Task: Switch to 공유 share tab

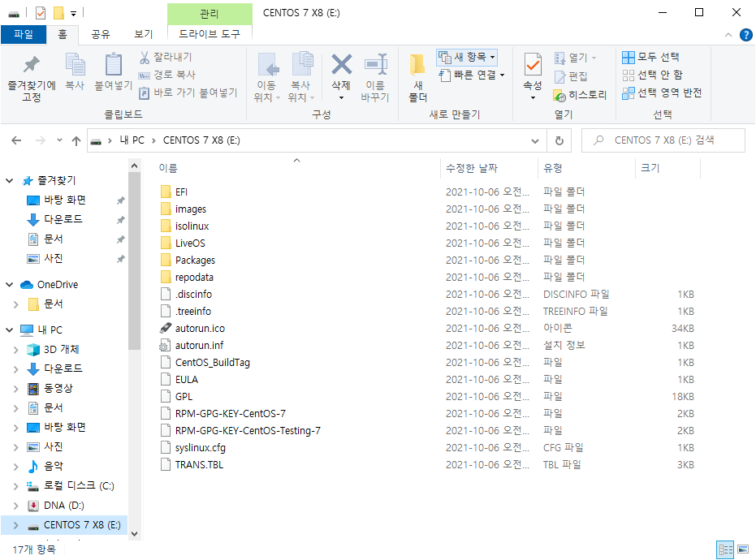Action: click(x=101, y=34)
